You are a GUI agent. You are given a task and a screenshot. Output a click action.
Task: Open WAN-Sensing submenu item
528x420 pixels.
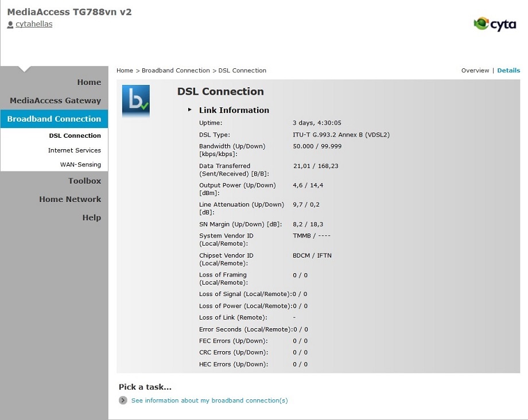(80, 165)
